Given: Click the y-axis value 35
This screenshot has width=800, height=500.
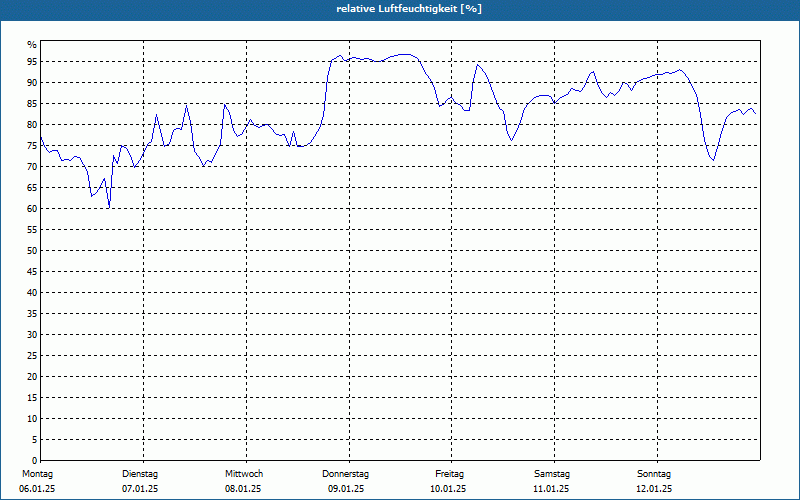Looking at the screenshot, I should pyautogui.click(x=32, y=314).
